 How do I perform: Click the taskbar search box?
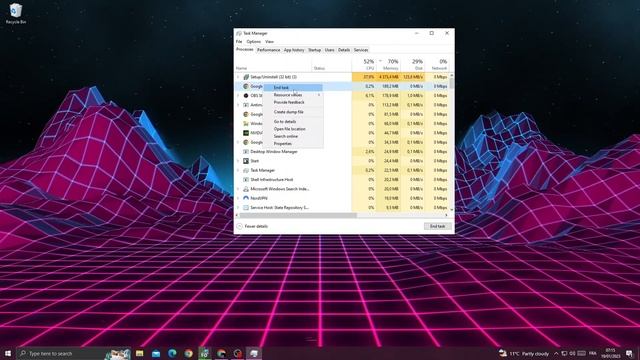(73, 353)
